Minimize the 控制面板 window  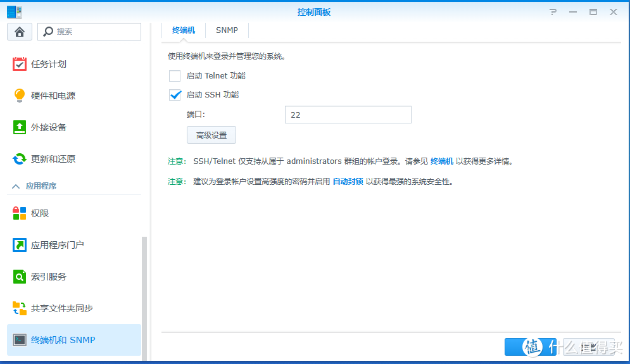573,12
